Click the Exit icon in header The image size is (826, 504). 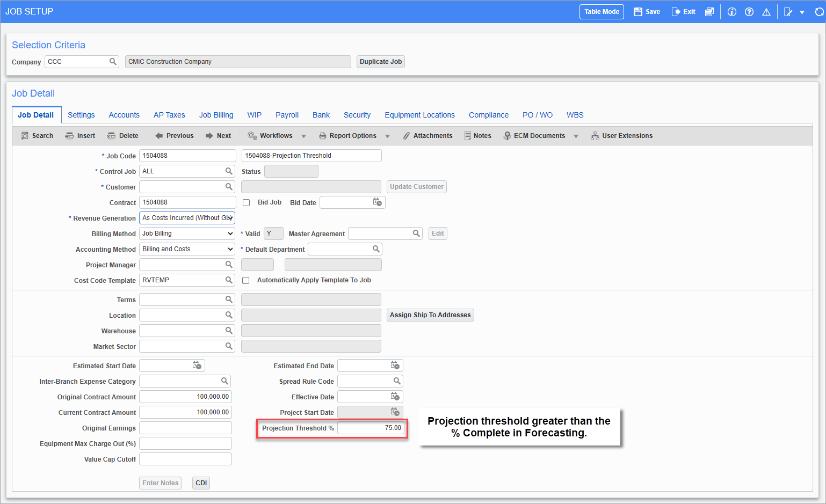point(676,12)
